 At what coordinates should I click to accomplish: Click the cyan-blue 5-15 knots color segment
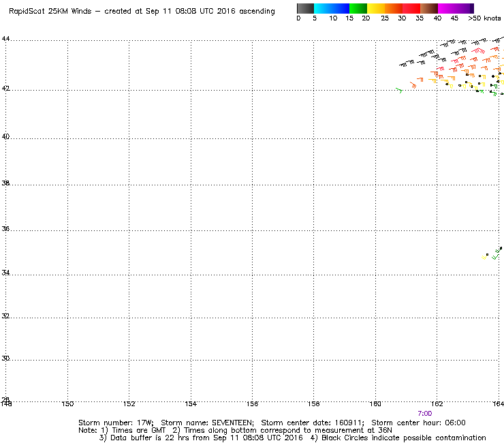[x=332, y=8]
